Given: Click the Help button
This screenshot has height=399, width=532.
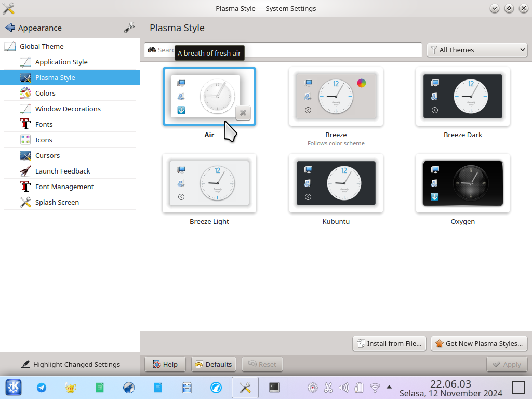Looking at the screenshot, I should pos(165,364).
